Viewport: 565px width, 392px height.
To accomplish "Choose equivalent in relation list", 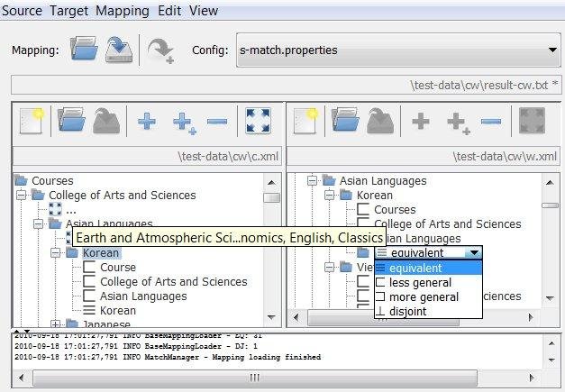I will pyautogui.click(x=428, y=268).
